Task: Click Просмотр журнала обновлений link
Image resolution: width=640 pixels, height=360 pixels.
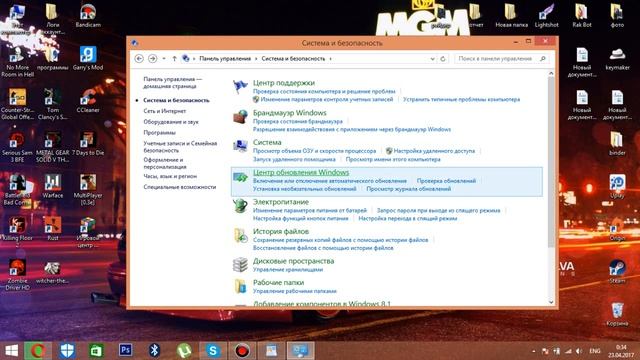Action: point(409,189)
